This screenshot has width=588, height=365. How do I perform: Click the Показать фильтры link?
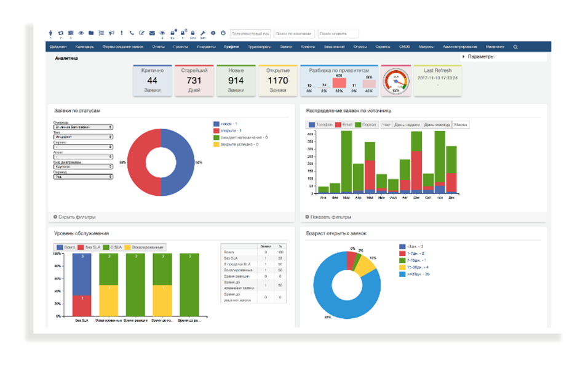point(328,217)
